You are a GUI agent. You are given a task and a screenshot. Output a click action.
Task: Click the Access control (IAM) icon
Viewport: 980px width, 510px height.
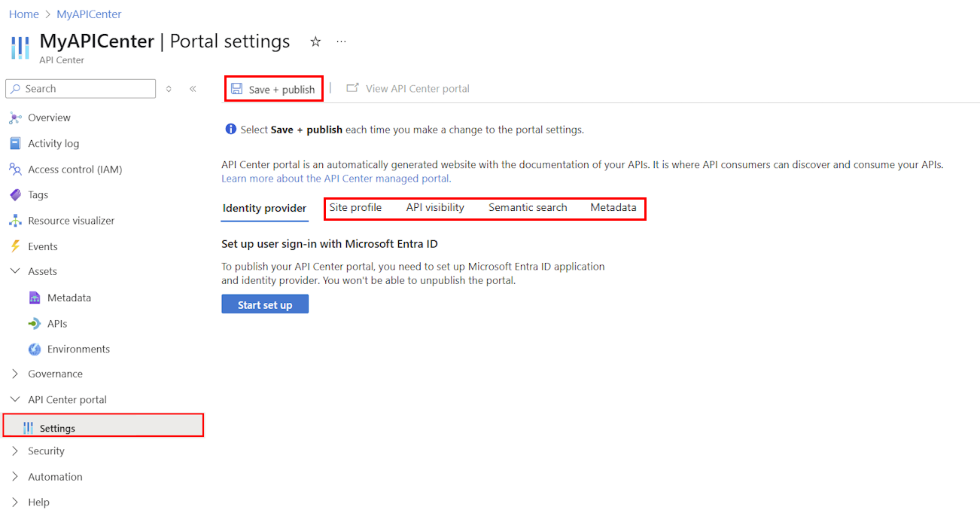coord(15,169)
